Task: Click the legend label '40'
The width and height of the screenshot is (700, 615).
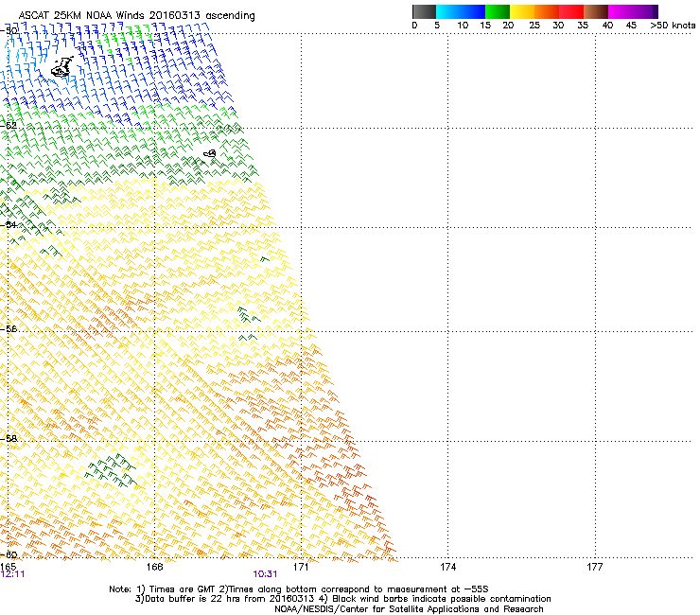Action: tap(607, 26)
